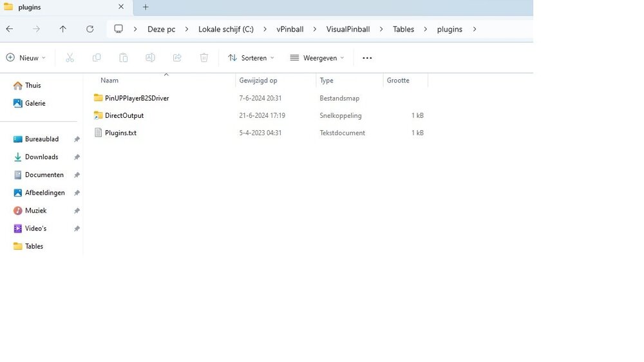Click the plugins breadcrumb segment
The image size is (644, 362).
(450, 29)
